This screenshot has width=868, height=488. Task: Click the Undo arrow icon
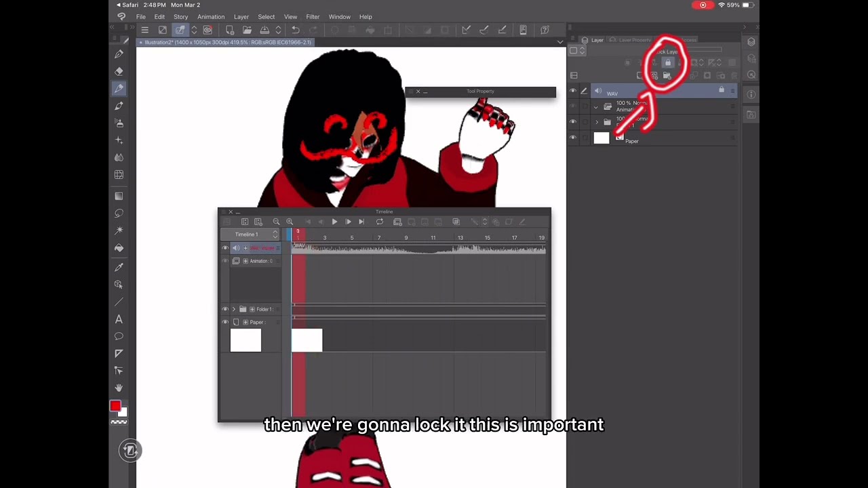[x=296, y=30]
